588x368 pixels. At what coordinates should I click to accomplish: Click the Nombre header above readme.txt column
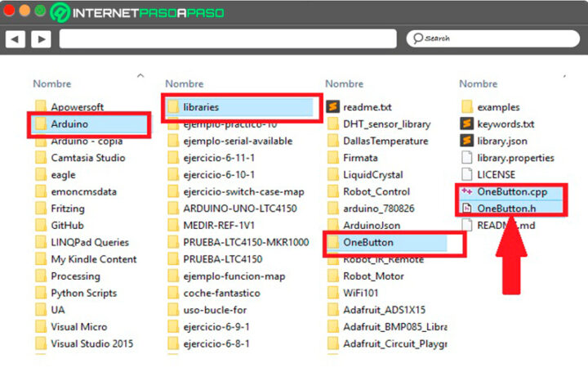click(x=344, y=83)
